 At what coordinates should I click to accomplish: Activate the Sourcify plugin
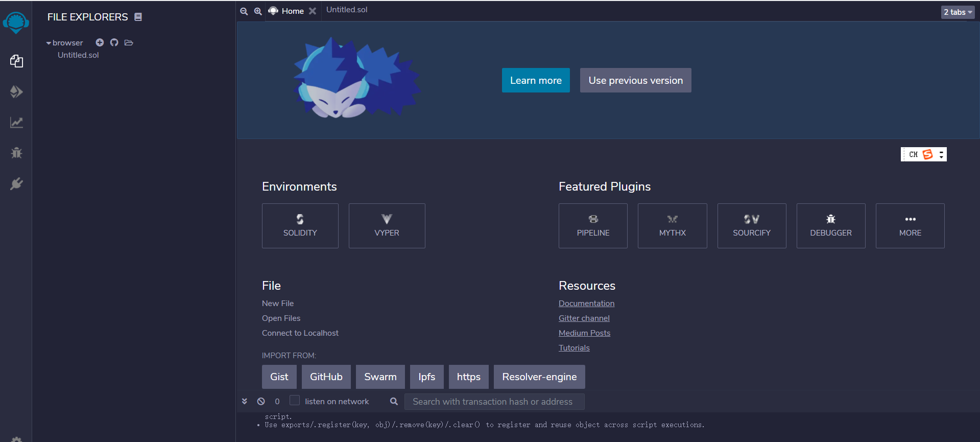click(x=752, y=226)
